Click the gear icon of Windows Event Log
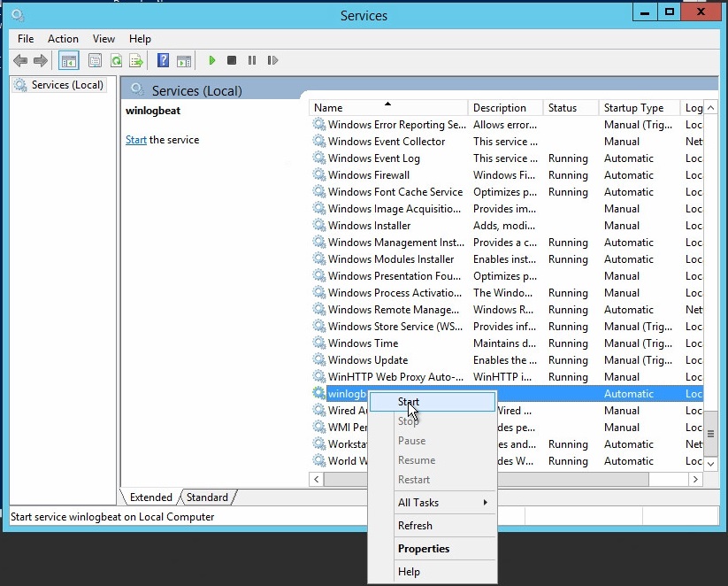This screenshot has width=728, height=586. pyautogui.click(x=319, y=158)
